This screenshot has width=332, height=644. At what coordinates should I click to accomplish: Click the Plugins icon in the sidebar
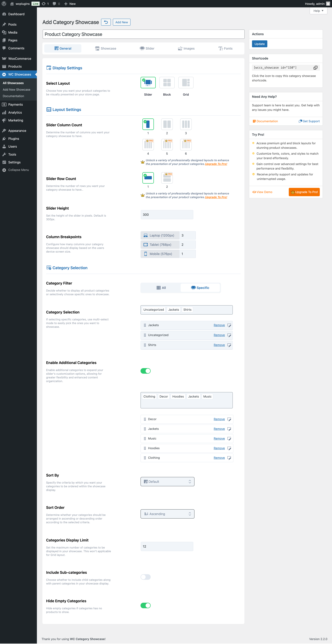pos(4,139)
